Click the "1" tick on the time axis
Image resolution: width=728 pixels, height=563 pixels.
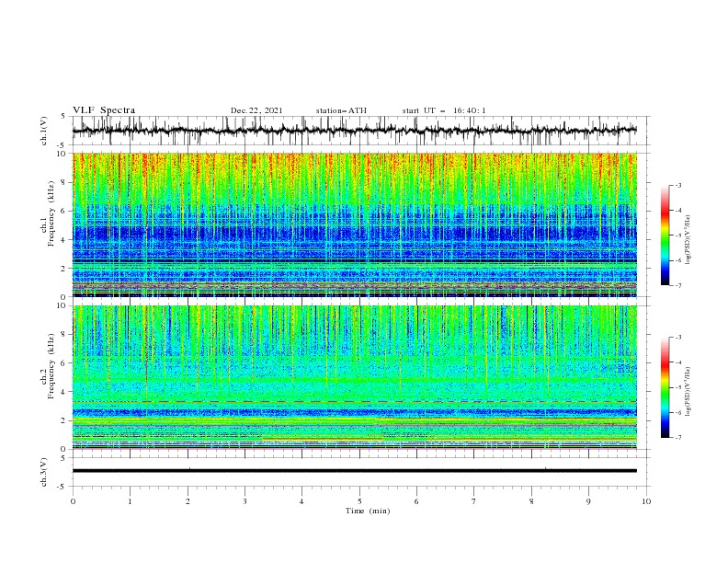coord(130,501)
